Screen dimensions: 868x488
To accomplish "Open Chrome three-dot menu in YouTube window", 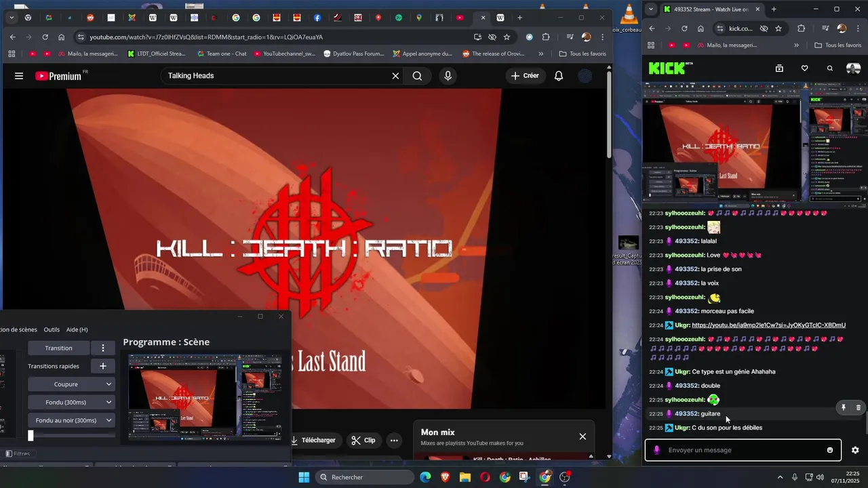I will pyautogui.click(x=602, y=37).
